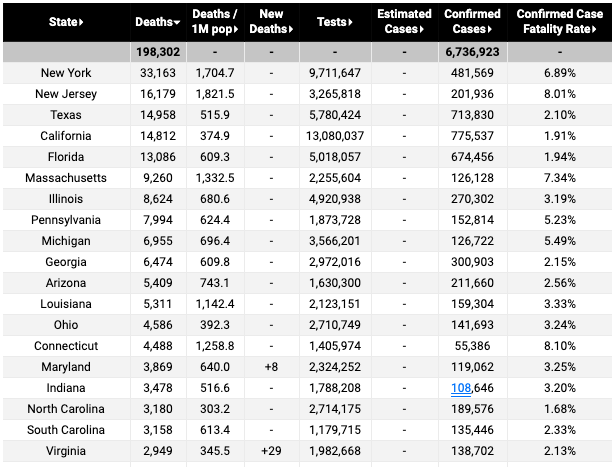The image size is (612, 467).
Task: Click the North Carolina row name
Action: tap(66, 409)
